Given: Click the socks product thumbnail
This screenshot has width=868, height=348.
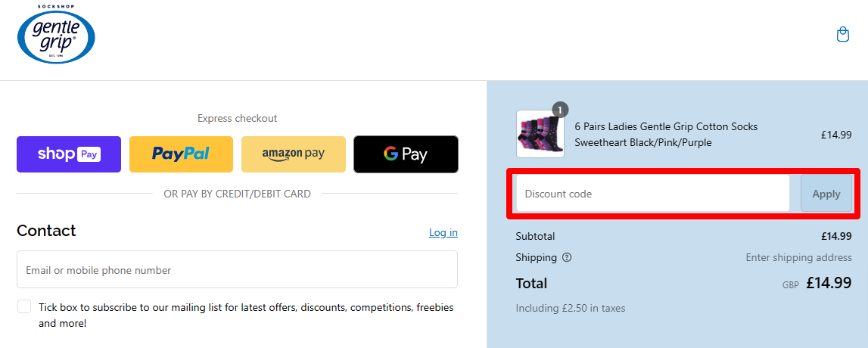Looking at the screenshot, I should [540, 135].
